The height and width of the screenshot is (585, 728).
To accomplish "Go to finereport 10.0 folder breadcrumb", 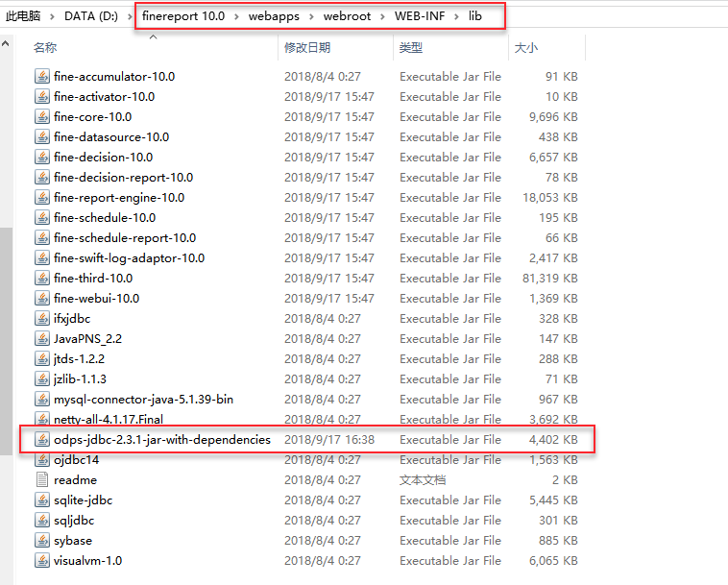I will (x=183, y=16).
